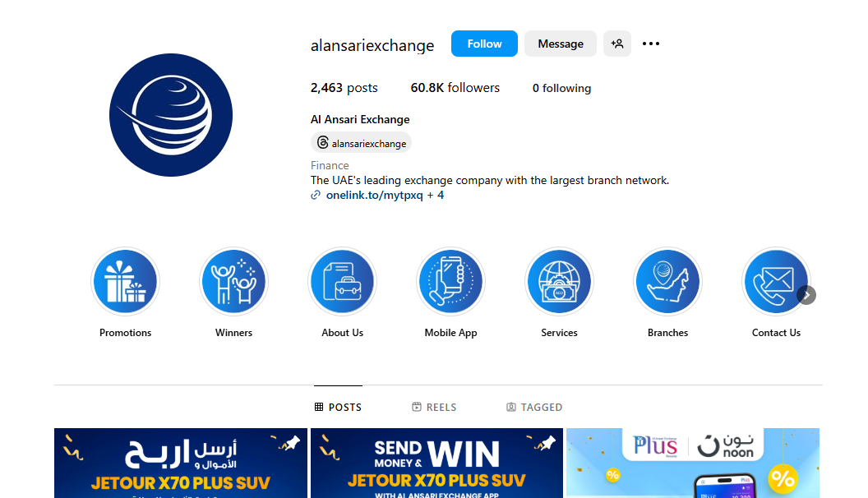The width and height of the screenshot is (868, 498).
Task: Show next highlights with chevron arrow
Action: 806,295
